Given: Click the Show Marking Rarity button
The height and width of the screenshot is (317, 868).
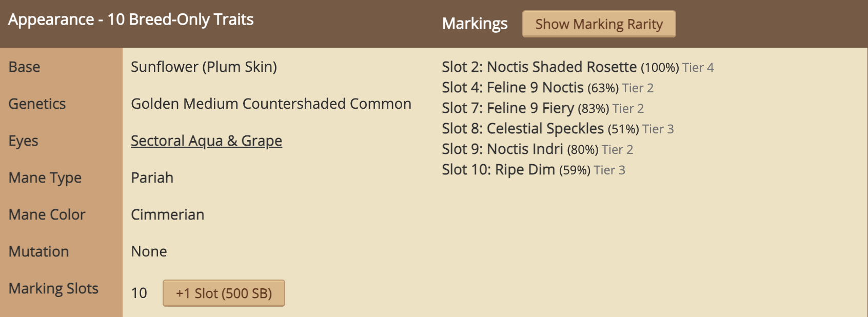Looking at the screenshot, I should [599, 24].
